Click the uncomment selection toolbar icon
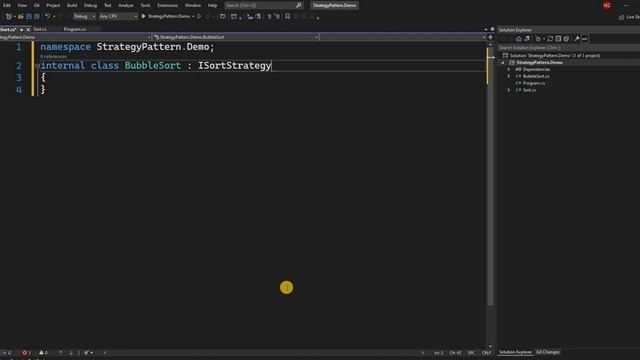640x360 pixels. pos(278,16)
